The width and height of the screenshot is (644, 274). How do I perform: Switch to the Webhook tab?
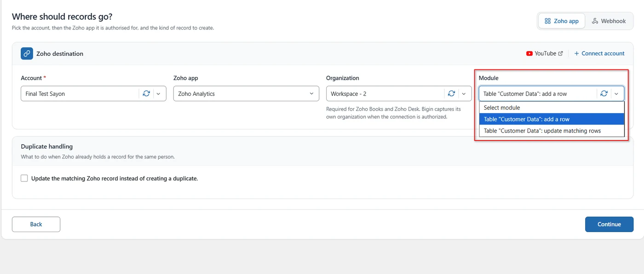(x=609, y=21)
